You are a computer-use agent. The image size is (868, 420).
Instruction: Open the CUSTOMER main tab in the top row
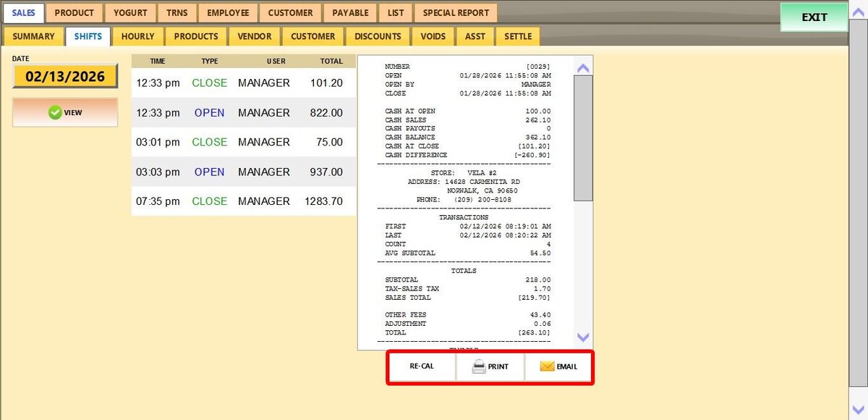pos(290,13)
